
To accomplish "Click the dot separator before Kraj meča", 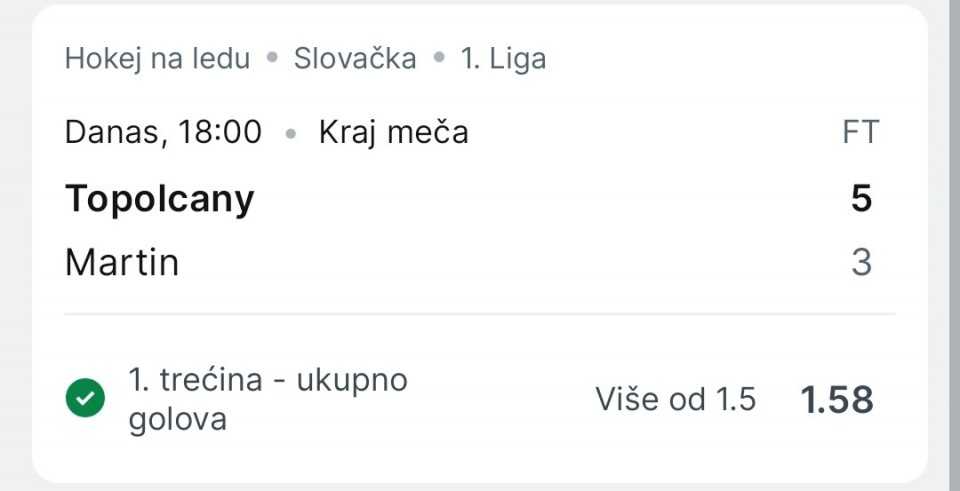I will point(291,133).
